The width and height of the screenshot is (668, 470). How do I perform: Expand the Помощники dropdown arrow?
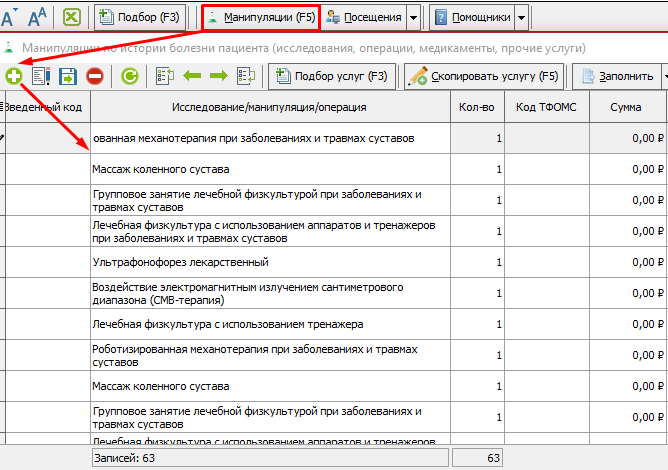[x=521, y=17]
